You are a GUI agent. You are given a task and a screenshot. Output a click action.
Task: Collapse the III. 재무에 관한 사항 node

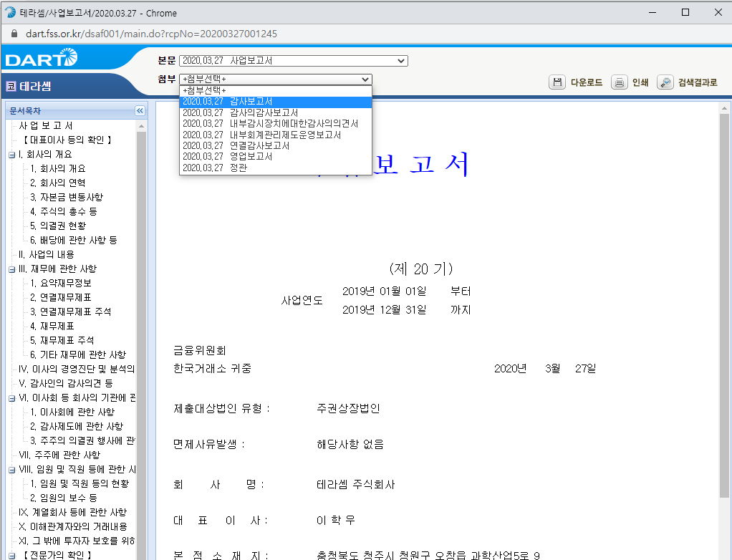coord(12,270)
